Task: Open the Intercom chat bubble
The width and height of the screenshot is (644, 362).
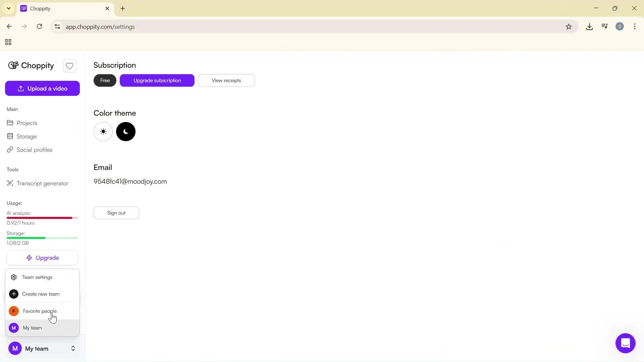Action: pos(625,343)
